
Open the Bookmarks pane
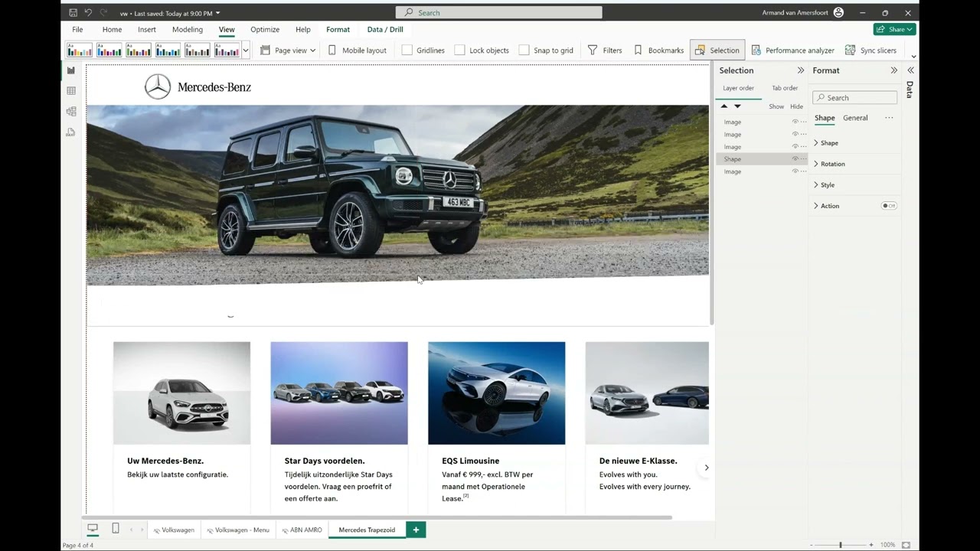658,51
